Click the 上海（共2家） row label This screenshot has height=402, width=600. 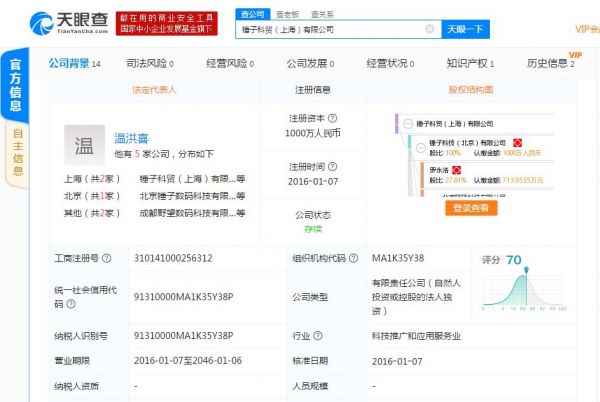(92, 179)
